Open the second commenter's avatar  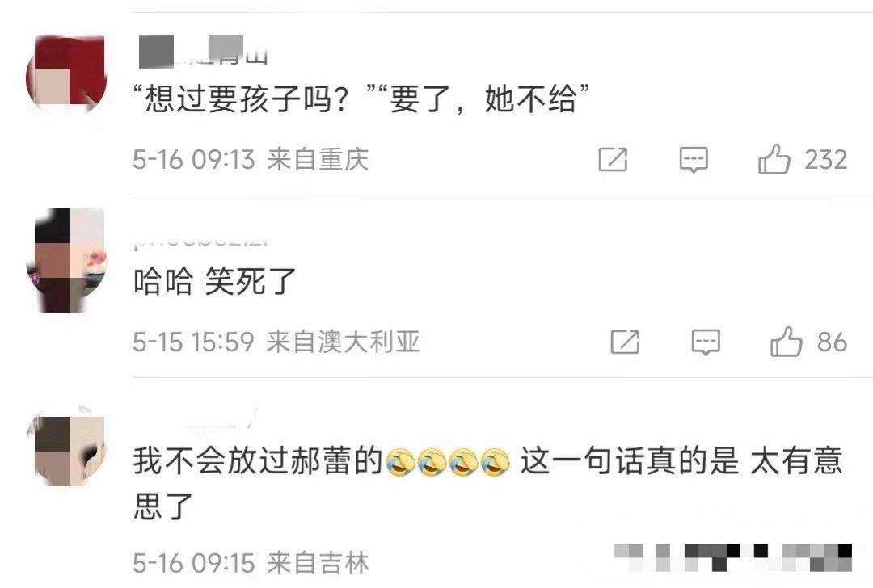click(x=65, y=260)
